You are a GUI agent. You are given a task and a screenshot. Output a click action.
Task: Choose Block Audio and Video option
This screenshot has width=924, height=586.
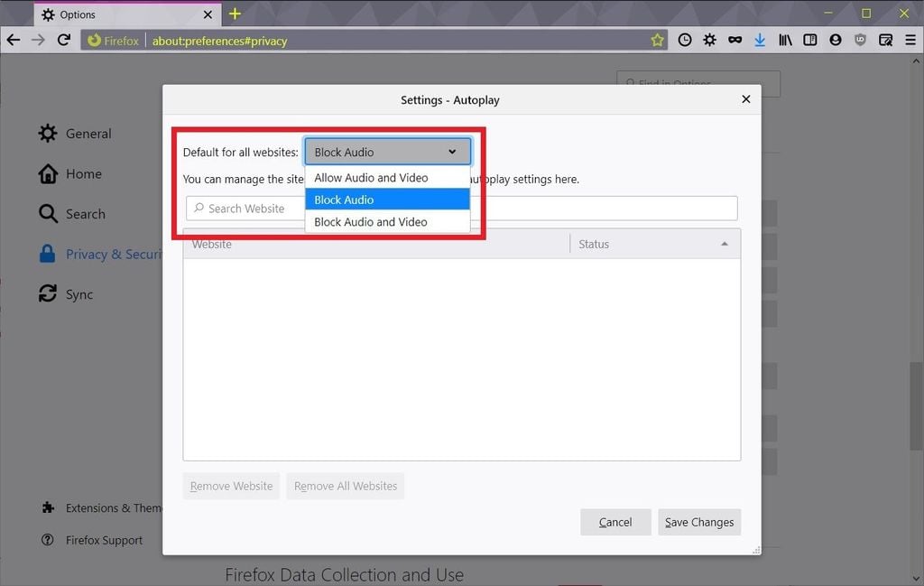[387, 222]
